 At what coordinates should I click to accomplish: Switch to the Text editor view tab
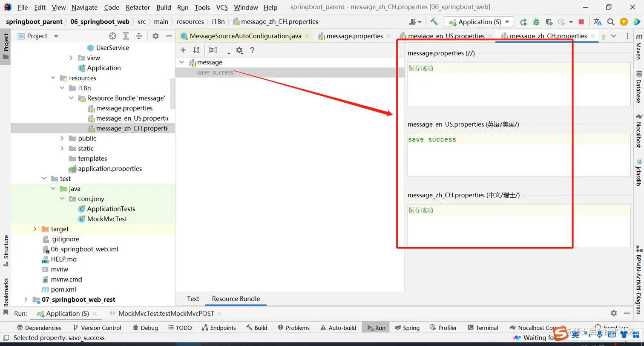tap(193, 299)
